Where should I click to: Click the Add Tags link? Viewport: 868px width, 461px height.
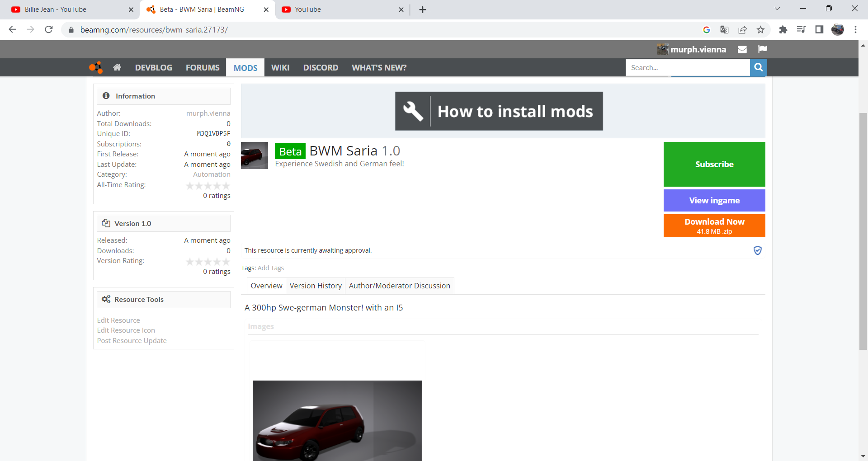click(x=271, y=268)
